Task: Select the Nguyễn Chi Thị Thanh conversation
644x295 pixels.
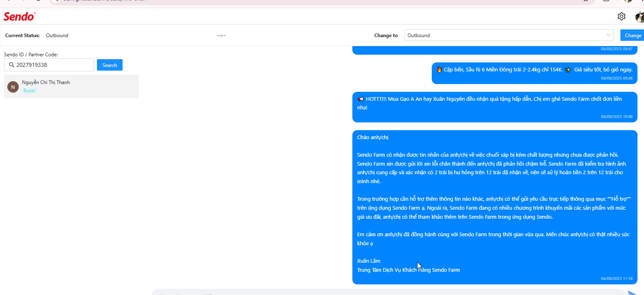Action: [71, 86]
